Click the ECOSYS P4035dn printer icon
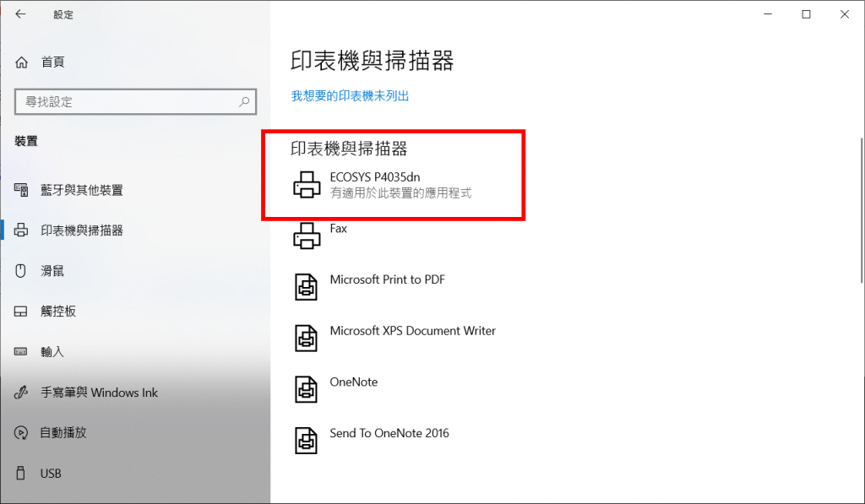The height and width of the screenshot is (504, 865). tap(307, 185)
